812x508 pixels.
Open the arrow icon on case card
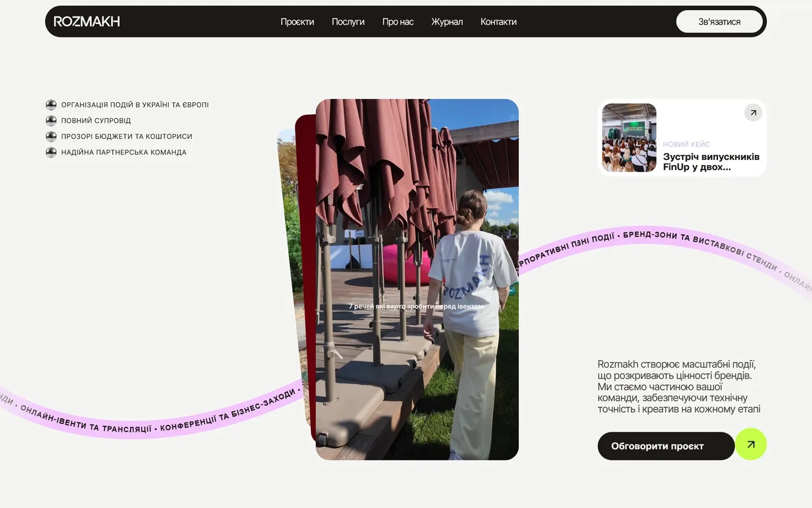pyautogui.click(x=753, y=112)
